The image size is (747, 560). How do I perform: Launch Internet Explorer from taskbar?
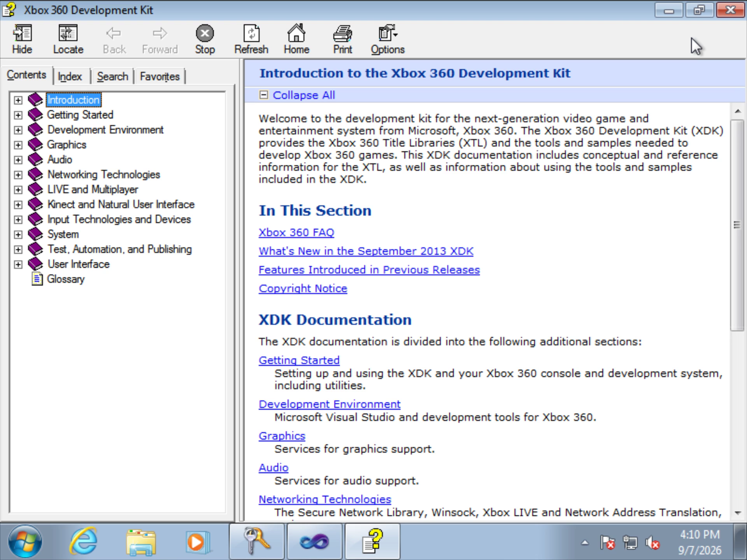coord(83,541)
